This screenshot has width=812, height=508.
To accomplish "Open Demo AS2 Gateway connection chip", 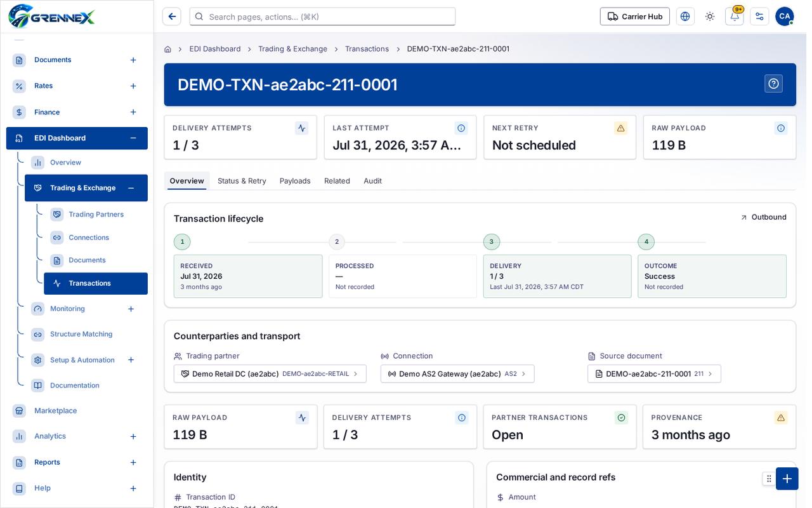I will click(457, 374).
